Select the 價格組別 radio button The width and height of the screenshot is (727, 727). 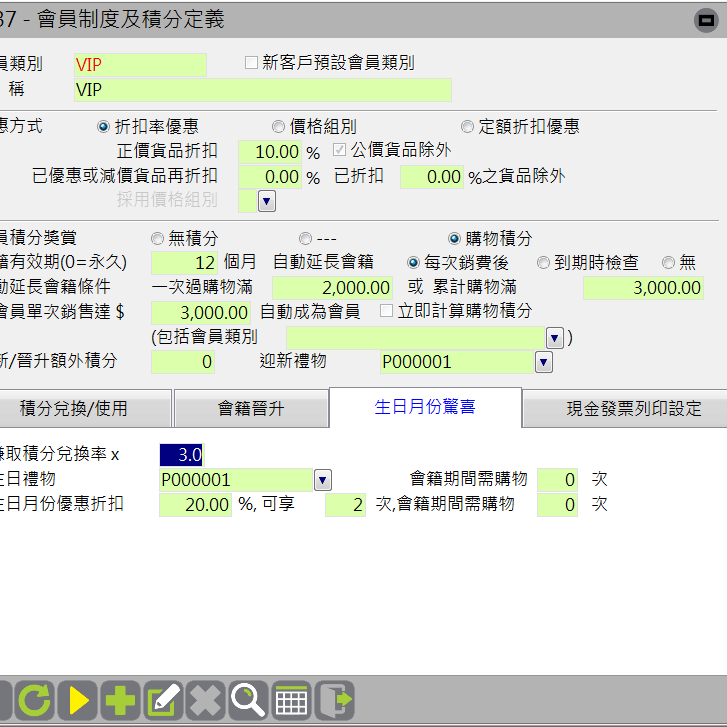[x=279, y=127]
